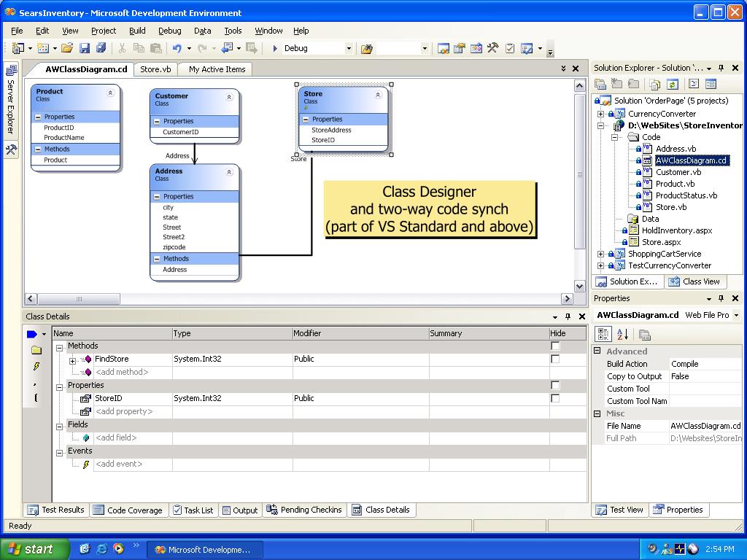The image size is (747, 560).
Task: Collapse the Customer class shape chevron
Action: (x=229, y=97)
